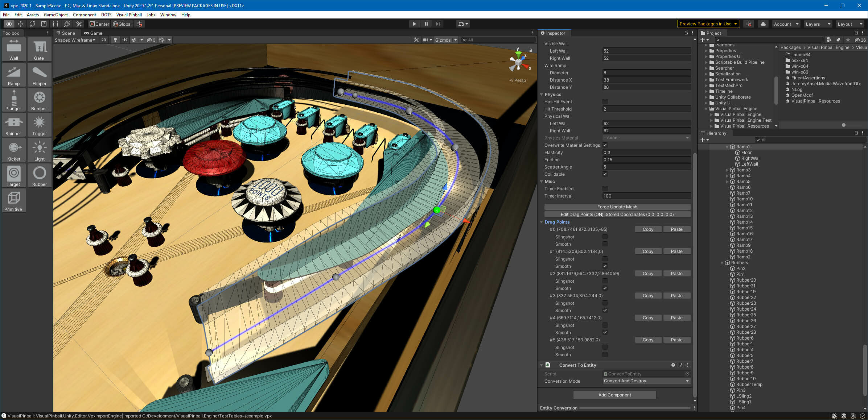
Task: Toggle Slingshot for drag point #0
Action: pos(605,237)
